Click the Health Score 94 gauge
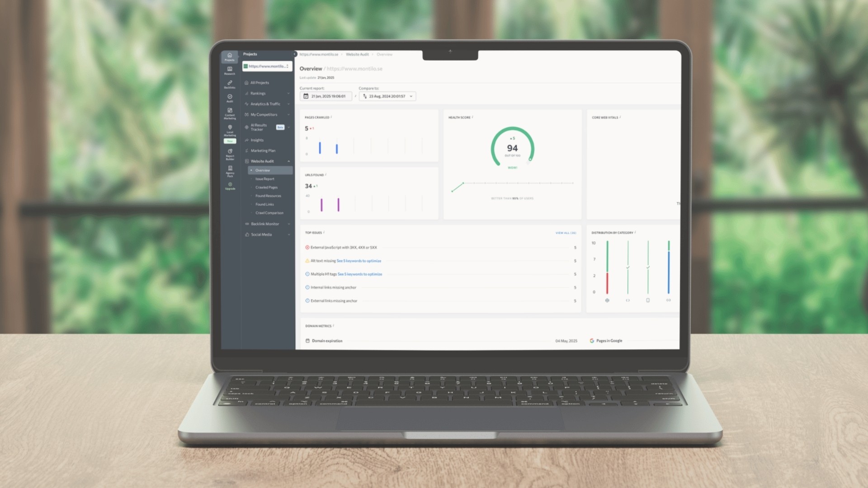The width and height of the screenshot is (868, 488). click(x=512, y=148)
